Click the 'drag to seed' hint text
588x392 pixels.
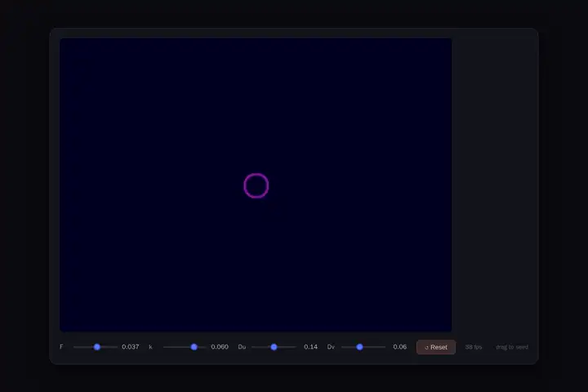[x=512, y=347]
